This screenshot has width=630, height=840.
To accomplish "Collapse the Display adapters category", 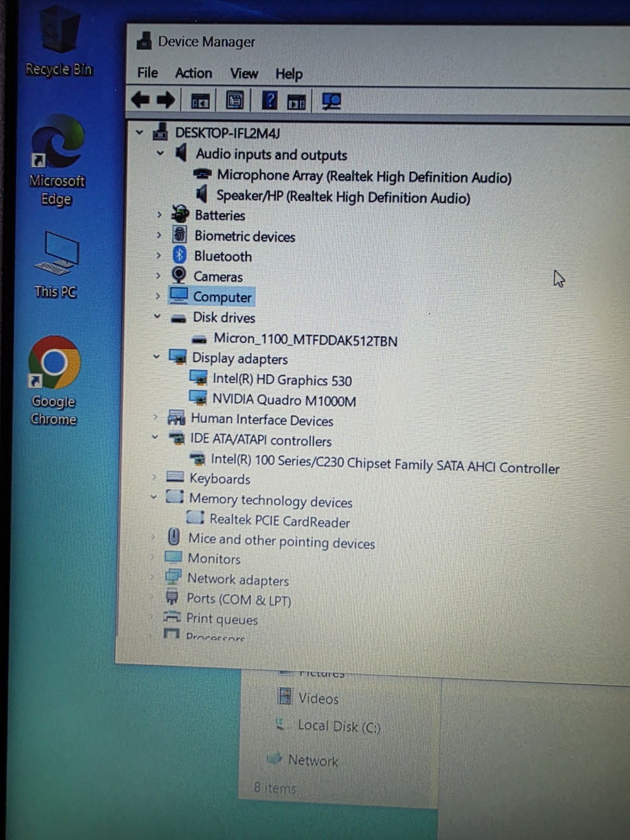I will click(156, 356).
